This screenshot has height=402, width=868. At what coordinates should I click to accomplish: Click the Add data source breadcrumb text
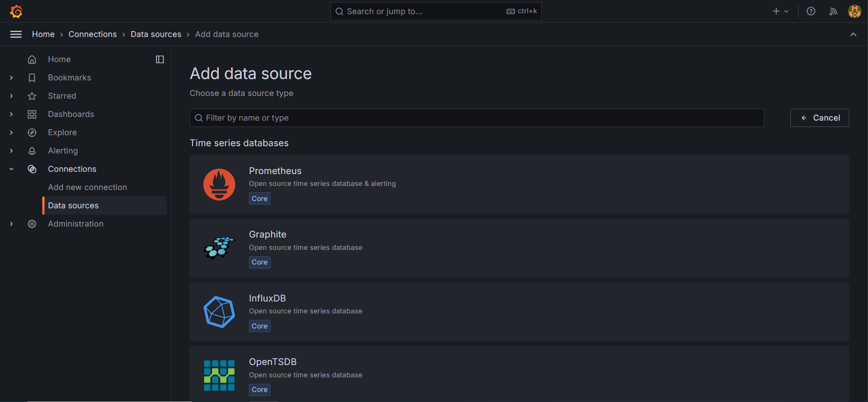tap(227, 34)
